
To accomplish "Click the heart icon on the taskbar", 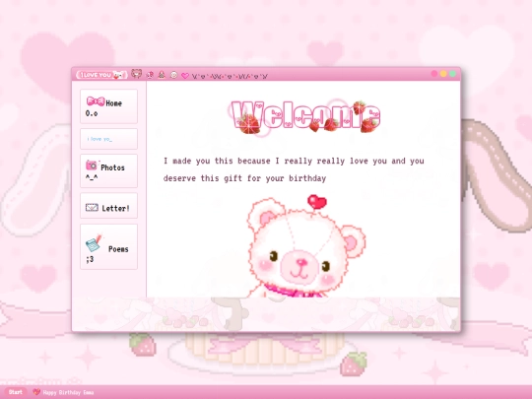I will tap(36, 392).
